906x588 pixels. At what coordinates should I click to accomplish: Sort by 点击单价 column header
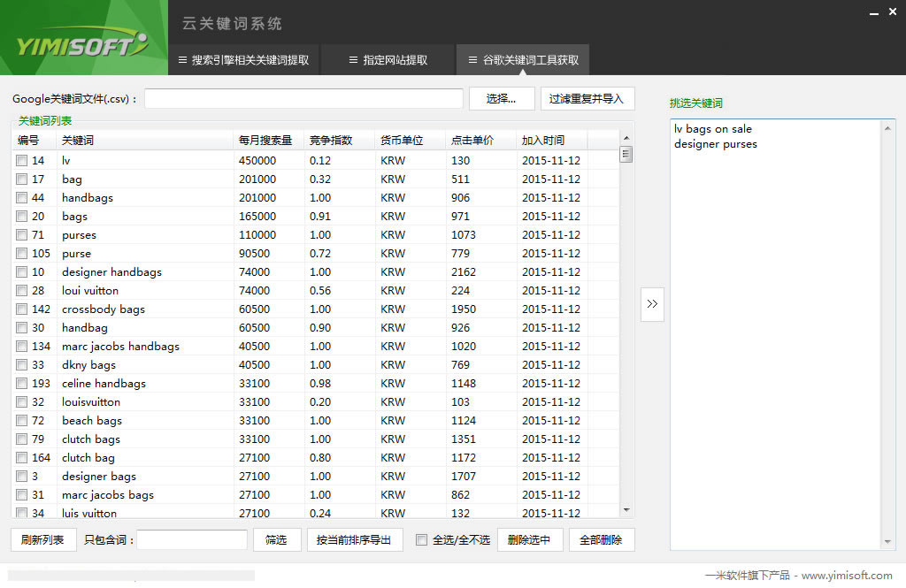pyautogui.click(x=480, y=141)
